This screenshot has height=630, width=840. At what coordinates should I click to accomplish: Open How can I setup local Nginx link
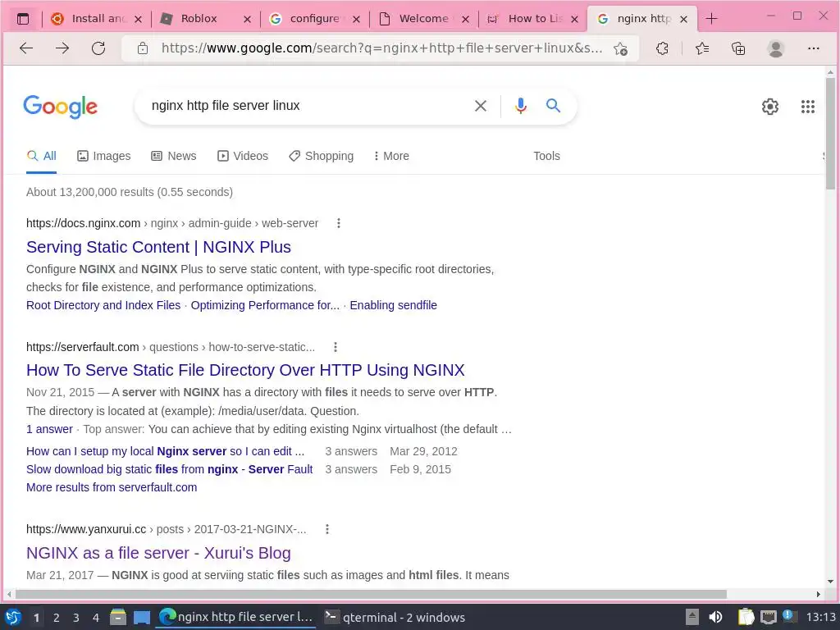(x=165, y=451)
